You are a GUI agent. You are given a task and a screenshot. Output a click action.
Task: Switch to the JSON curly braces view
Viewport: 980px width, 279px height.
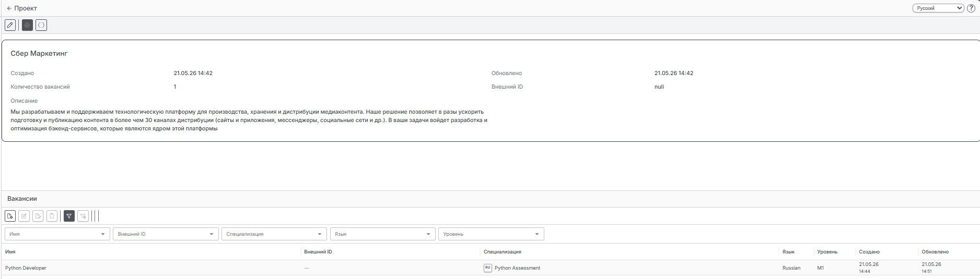[41, 25]
